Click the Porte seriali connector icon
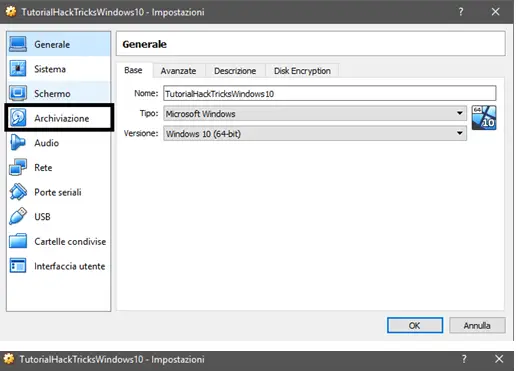The height and width of the screenshot is (371, 518). coord(18,192)
